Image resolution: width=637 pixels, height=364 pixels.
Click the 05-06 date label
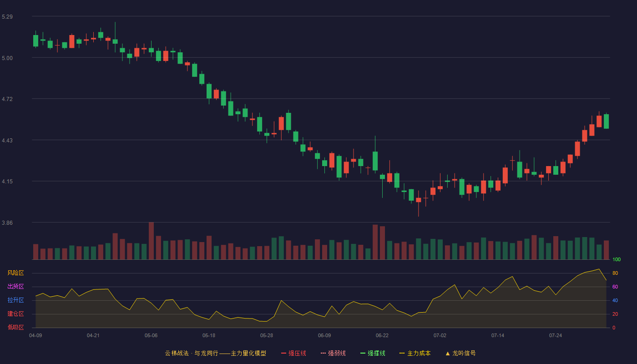pos(151,335)
